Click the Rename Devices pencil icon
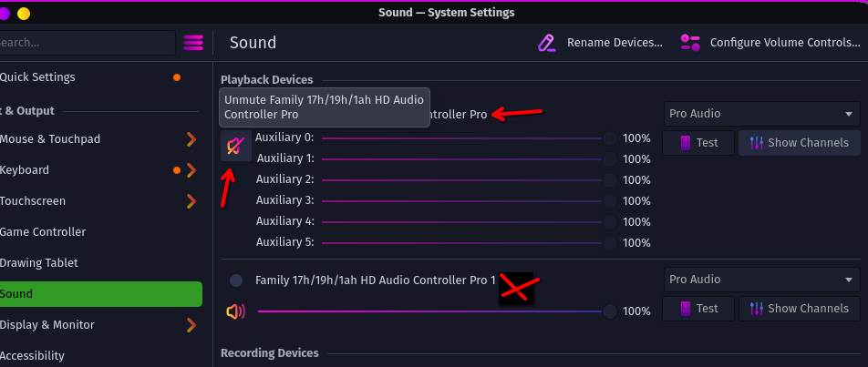The width and height of the screenshot is (868, 367). [x=547, y=43]
